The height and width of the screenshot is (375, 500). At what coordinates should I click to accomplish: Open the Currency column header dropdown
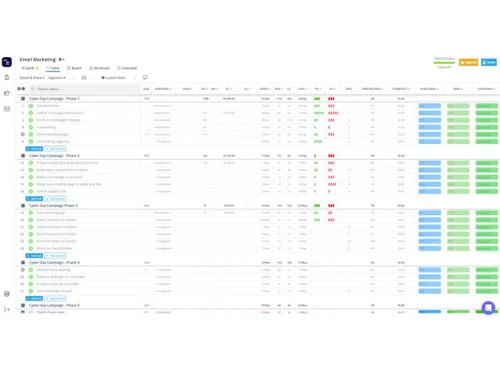[401, 89]
